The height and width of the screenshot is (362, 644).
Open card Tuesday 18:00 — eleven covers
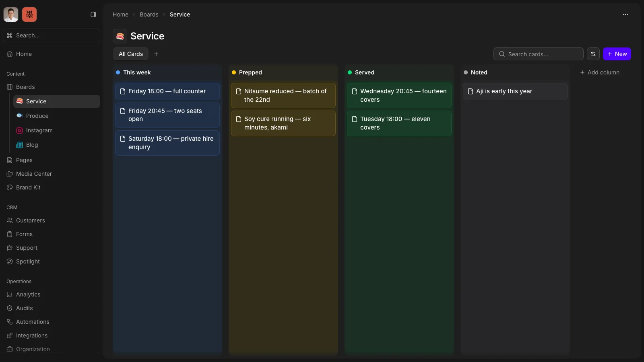coord(399,123)
